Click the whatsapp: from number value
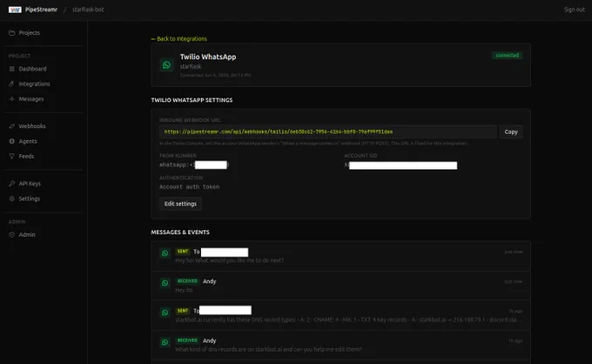 194,165
